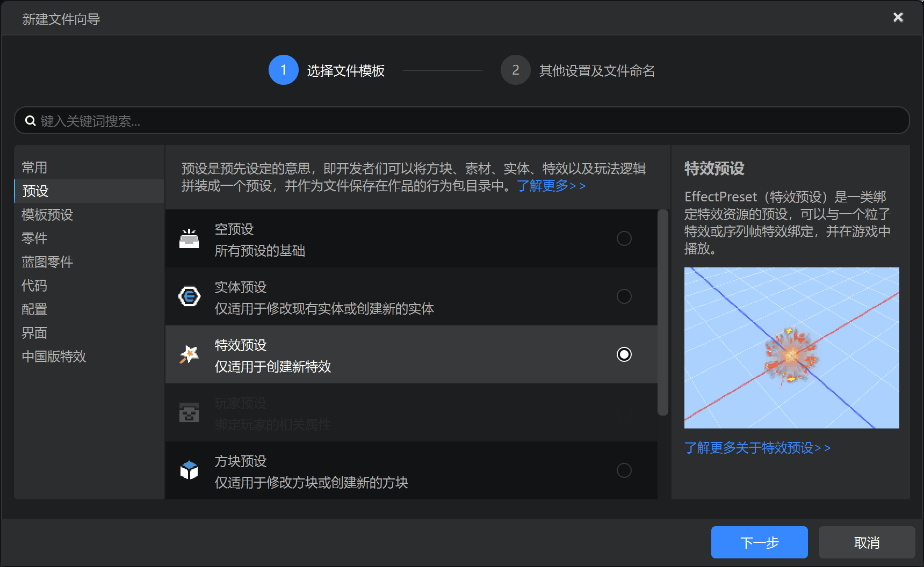Select the 方块预设 radio button
This screenshot has height=567, width=924.
pyautogui.click(x=624, y=470)
